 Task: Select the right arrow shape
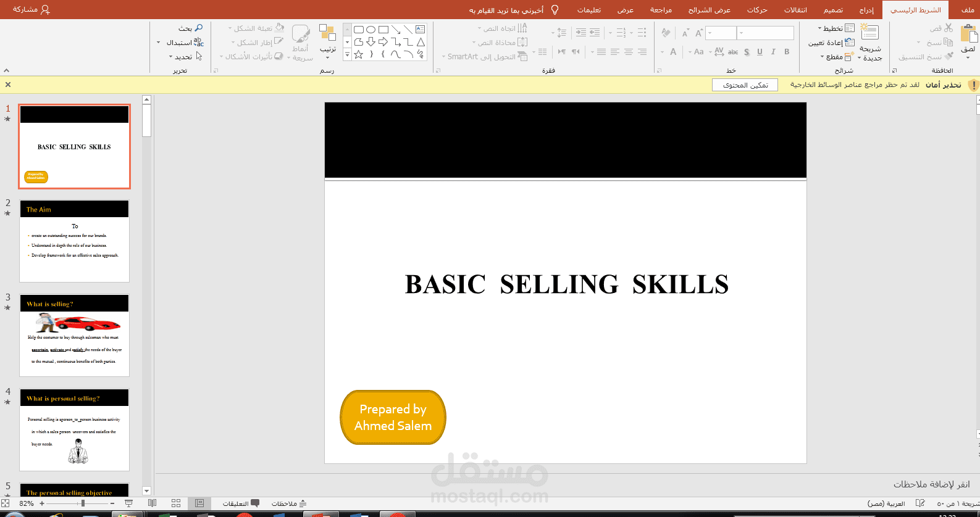[383, 42]
